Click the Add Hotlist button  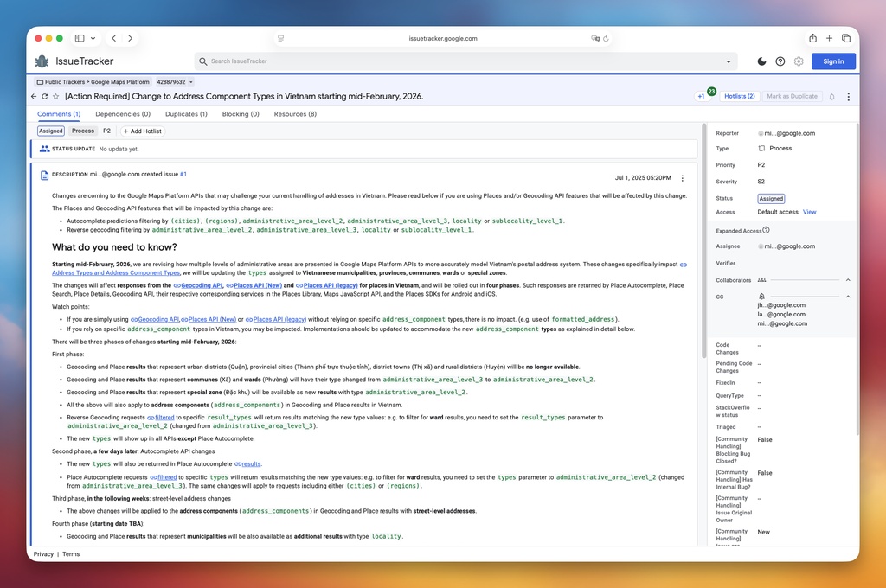[143, 131]
